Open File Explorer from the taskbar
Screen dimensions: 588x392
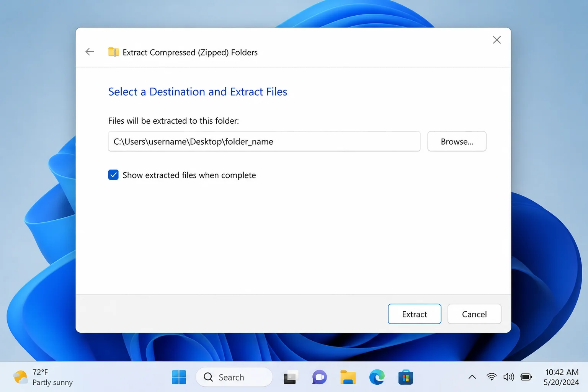tap(348, 377)
